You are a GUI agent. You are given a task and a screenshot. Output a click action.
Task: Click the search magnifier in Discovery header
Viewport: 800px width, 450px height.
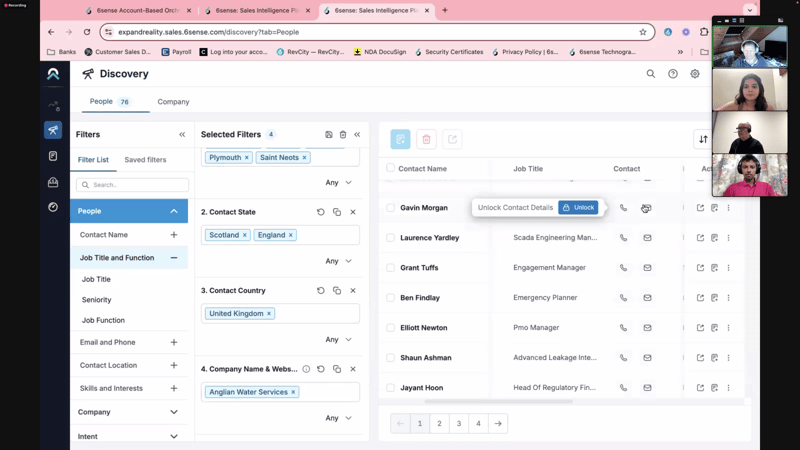click(x=651, y=74)
